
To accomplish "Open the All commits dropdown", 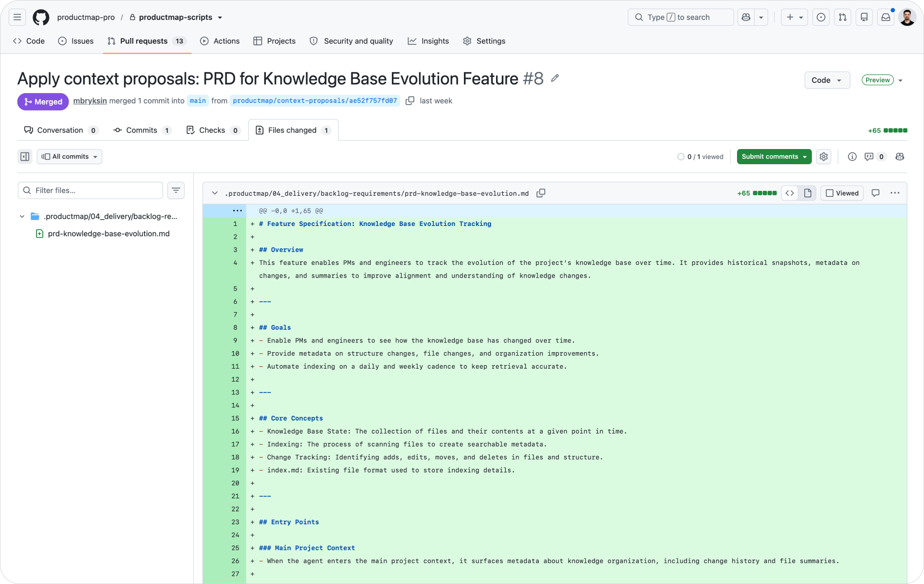I will pyautogui.click(x=70, y=156).
